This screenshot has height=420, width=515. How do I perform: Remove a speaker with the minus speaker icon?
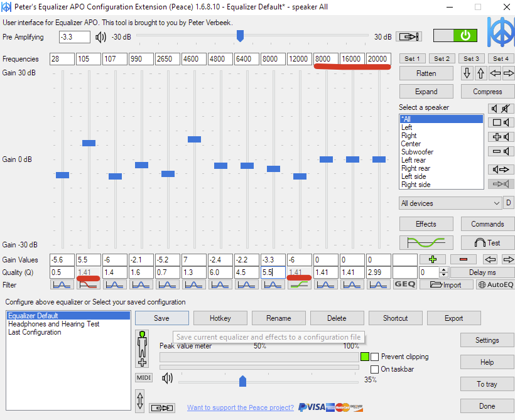coord(501,151)
